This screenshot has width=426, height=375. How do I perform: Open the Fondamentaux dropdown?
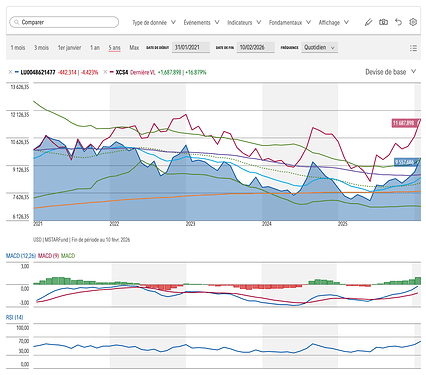click(290, 22)
